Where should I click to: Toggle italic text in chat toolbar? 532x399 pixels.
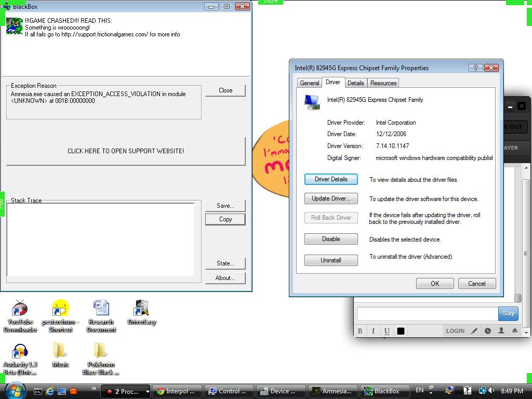pyautogui.click(x=373, y=331)
